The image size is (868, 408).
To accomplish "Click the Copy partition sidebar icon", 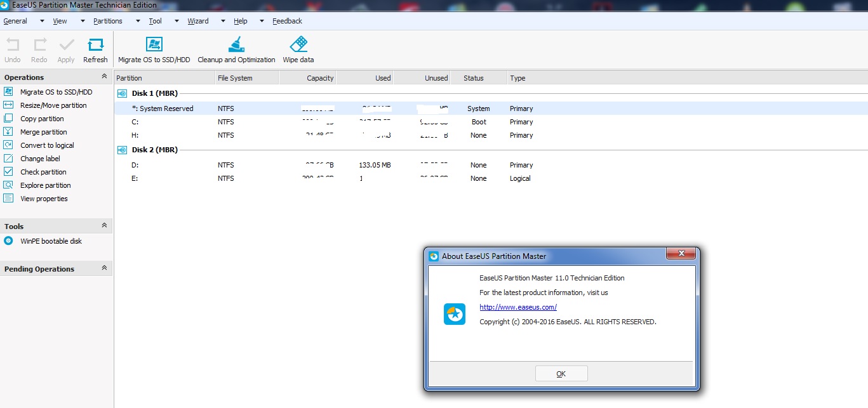I will pyautogui.click(x=8, y=119).
